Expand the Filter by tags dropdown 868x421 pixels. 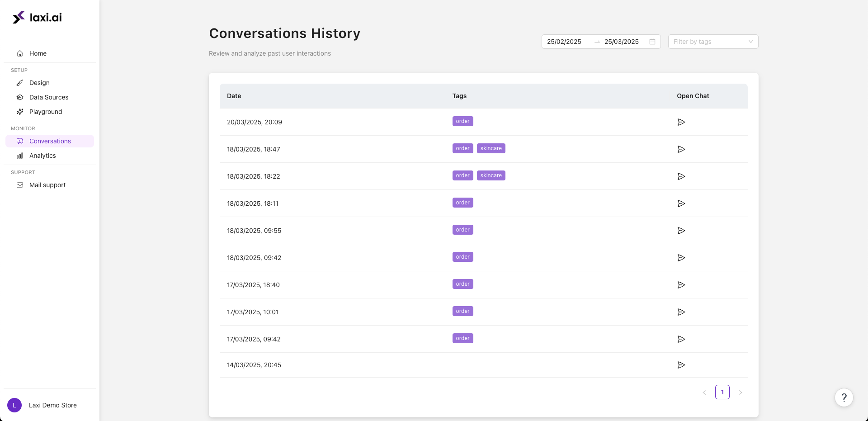pyautogui.click(x=712, y=42)
